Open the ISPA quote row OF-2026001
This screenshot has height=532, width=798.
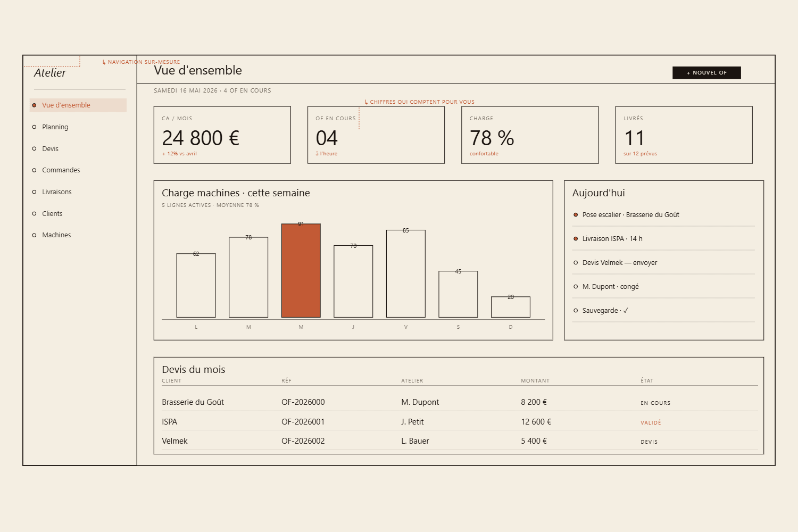tap(460, 421)
